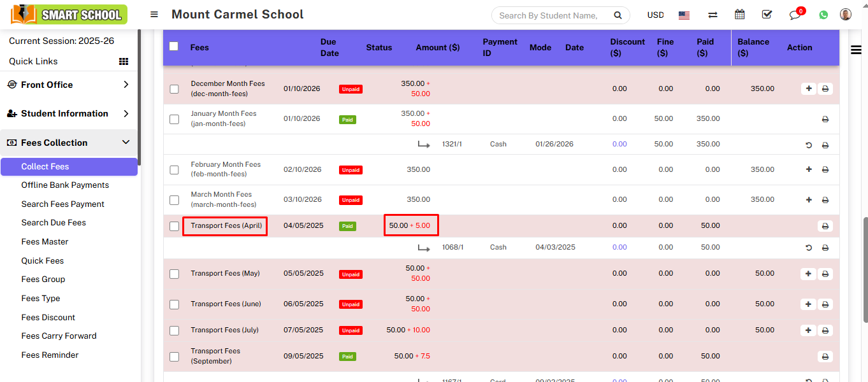Open chat notifications icon with red badge
Viewport: 868px width, 382px height.
(795, 15)
